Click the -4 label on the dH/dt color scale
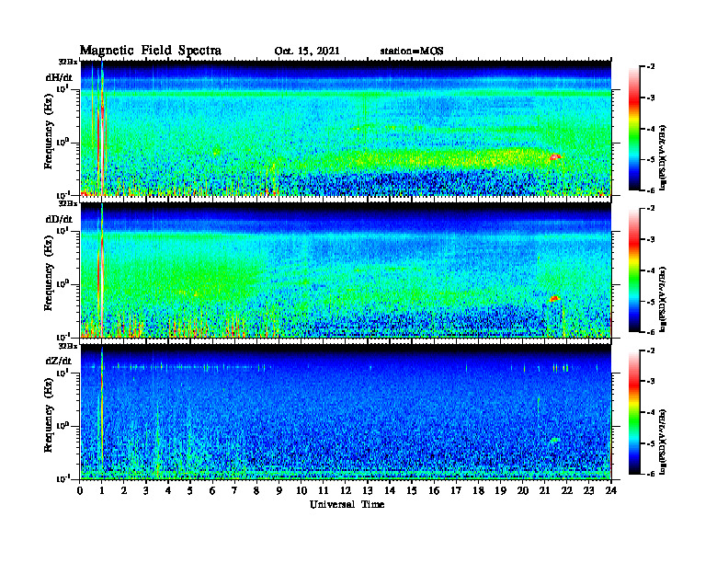This screenshot has width=728, height=563. (651, 129)
